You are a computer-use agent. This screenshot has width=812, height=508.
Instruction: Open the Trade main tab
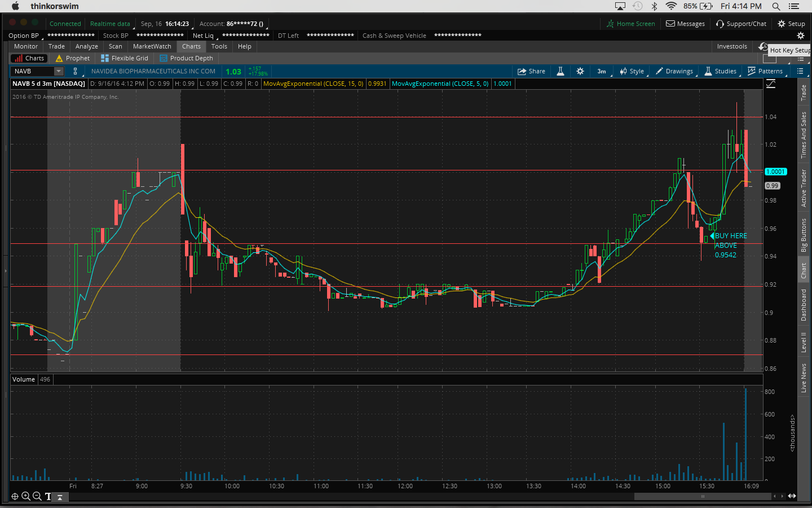[56, 46]
